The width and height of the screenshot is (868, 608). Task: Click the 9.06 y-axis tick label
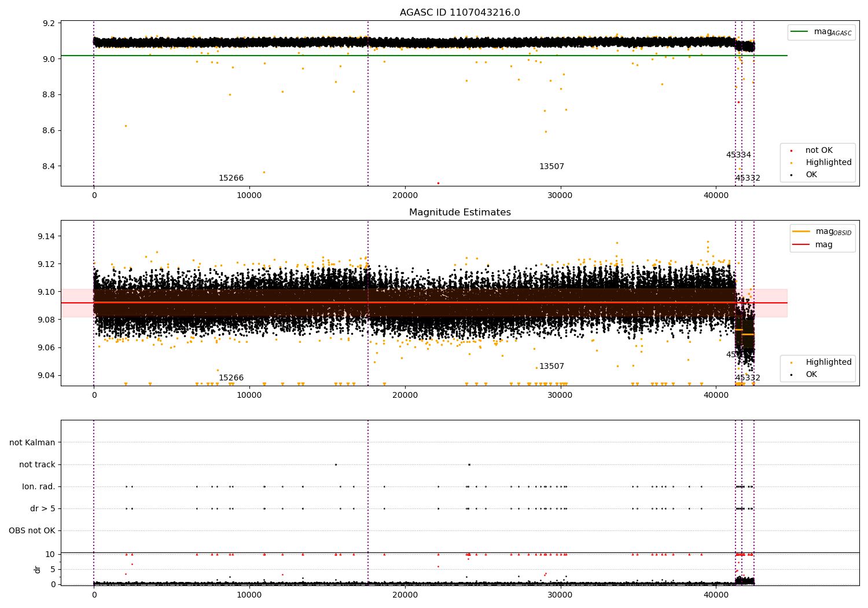point(47,347)
